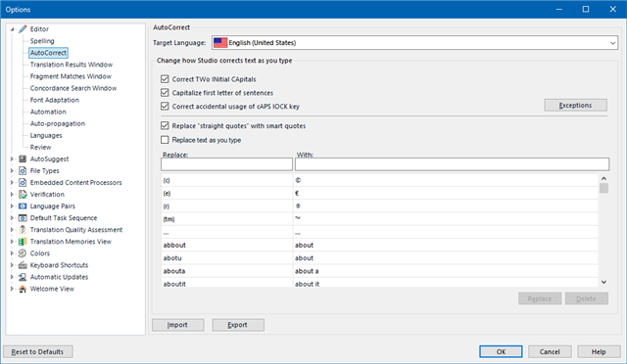Open Concordance Search Window settings
627x364 pixels.
click(x=73, y=88)
